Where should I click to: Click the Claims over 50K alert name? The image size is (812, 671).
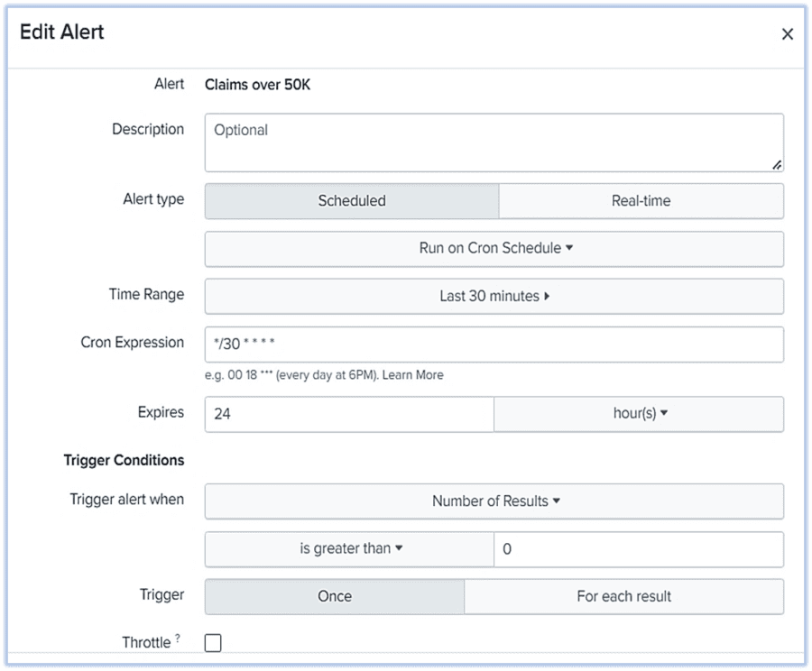click(259, 84)
